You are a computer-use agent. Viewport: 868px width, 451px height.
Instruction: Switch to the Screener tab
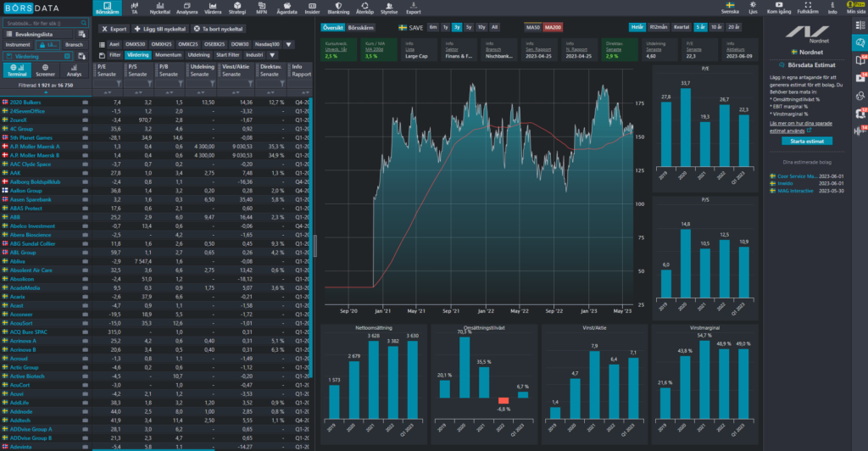(x=46, y=70)
